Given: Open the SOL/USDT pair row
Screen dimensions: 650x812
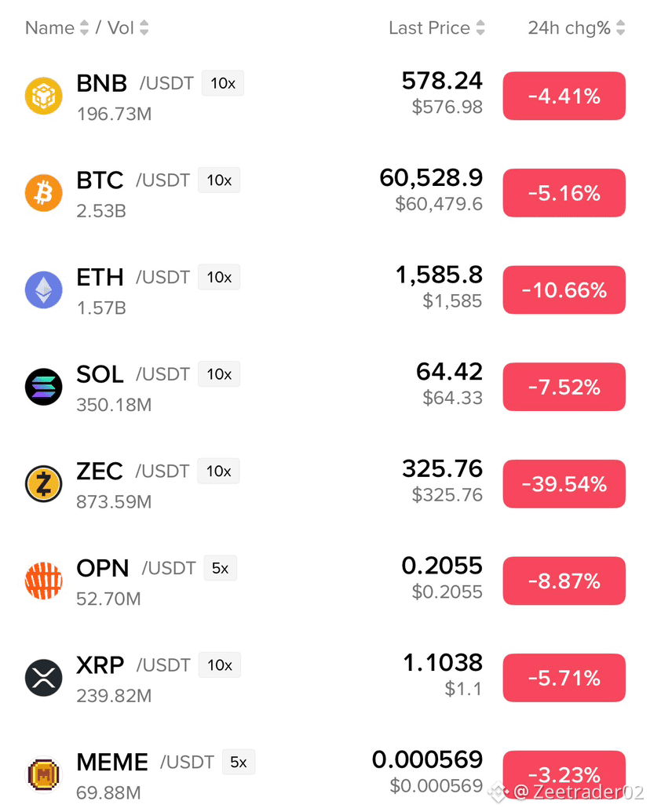Looking at the screenshot, I should click(x=325, y=387).
